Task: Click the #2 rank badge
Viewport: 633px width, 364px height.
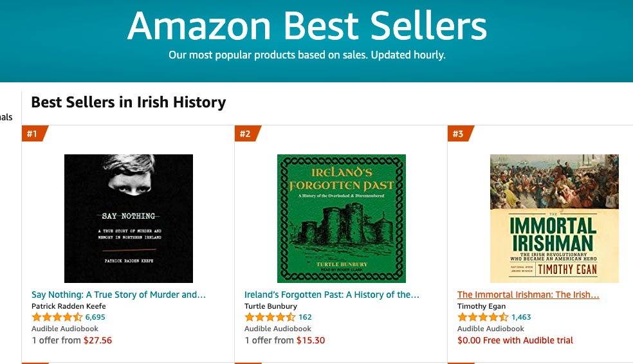Action: (246, 134)
